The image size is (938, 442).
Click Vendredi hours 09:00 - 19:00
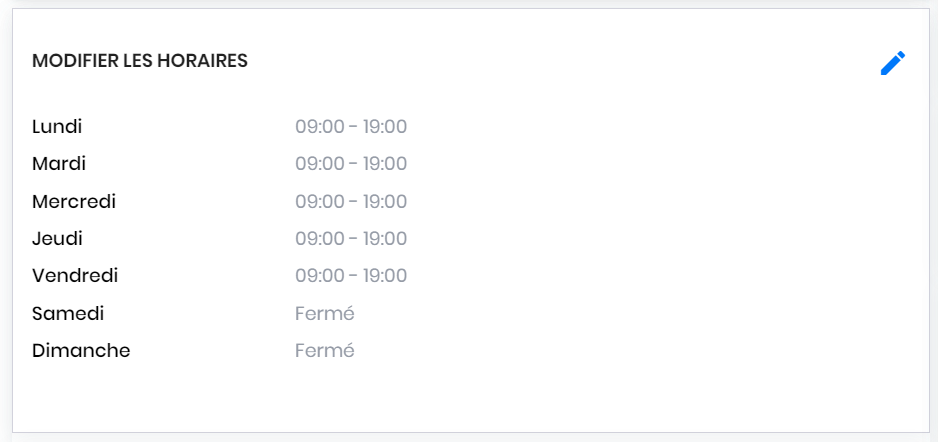[x=351, y=276]
